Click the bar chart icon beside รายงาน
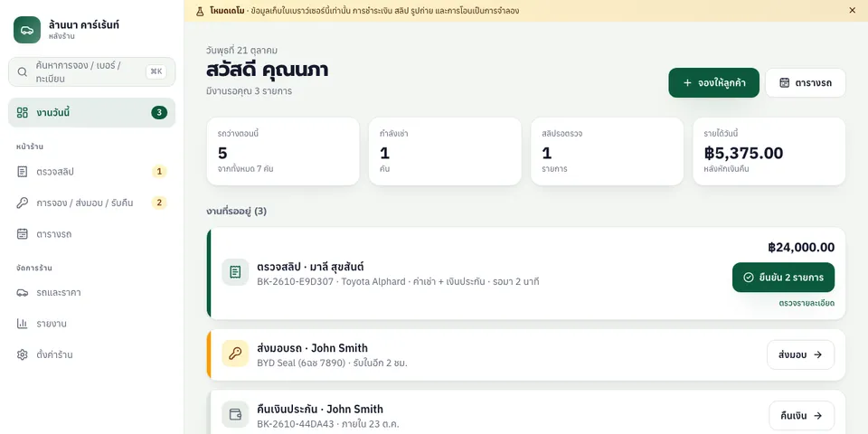 click(22, 324)
